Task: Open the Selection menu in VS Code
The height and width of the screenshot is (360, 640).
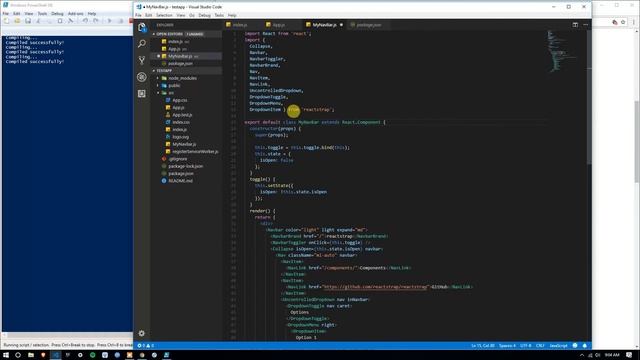Action: pyautogui.click(x=164, y=15)
